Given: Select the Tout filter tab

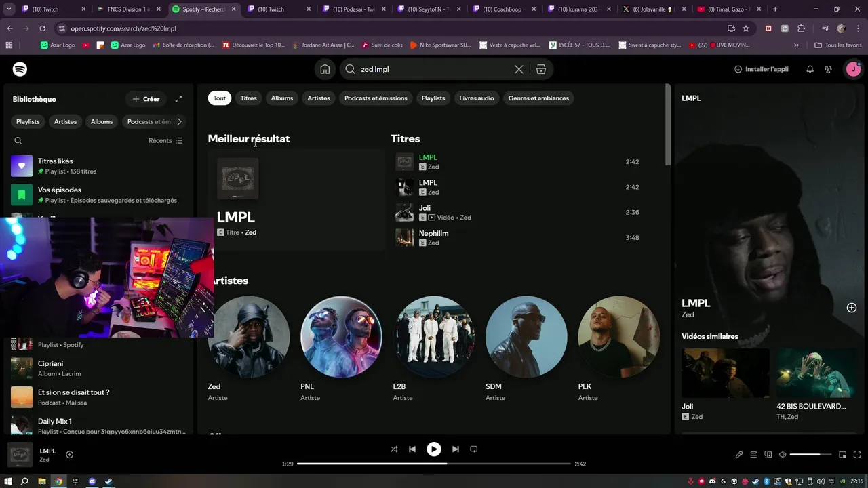Looking at the screenshot, I should [220, 98].
